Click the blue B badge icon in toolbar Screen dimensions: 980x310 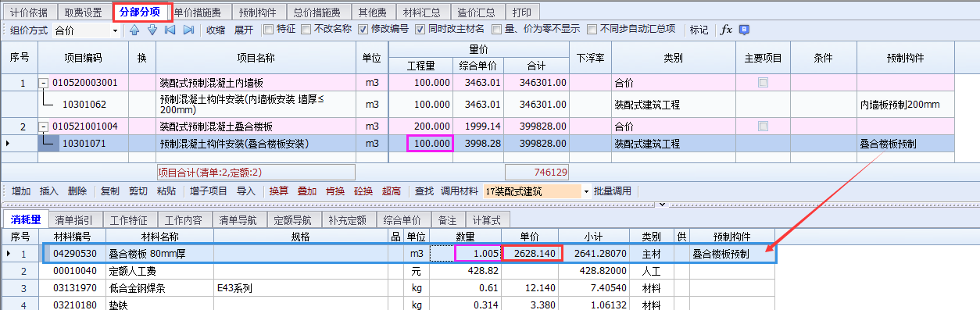click(744, 30)
